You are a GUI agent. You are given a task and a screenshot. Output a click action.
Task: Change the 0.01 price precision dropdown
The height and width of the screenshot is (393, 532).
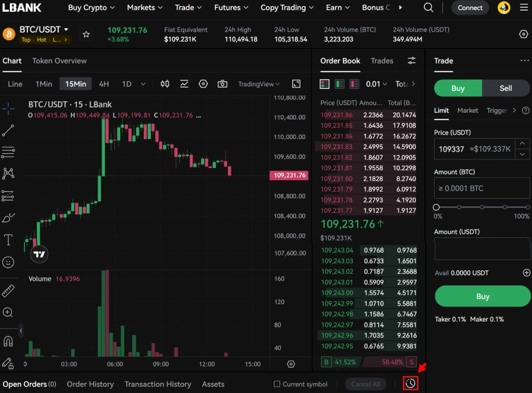(376, 84)
